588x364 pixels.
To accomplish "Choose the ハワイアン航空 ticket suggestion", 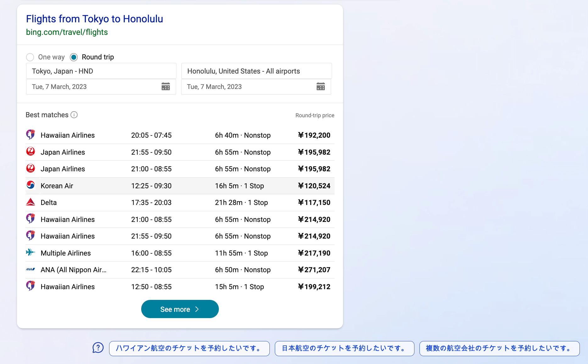I will pyautogui.click(x=189, y=348).
